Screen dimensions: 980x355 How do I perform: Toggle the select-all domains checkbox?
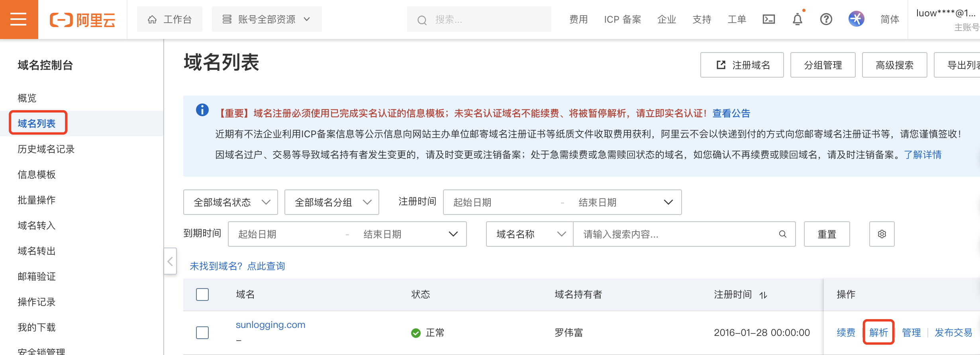pyautogui.click(x=202, y=295)
